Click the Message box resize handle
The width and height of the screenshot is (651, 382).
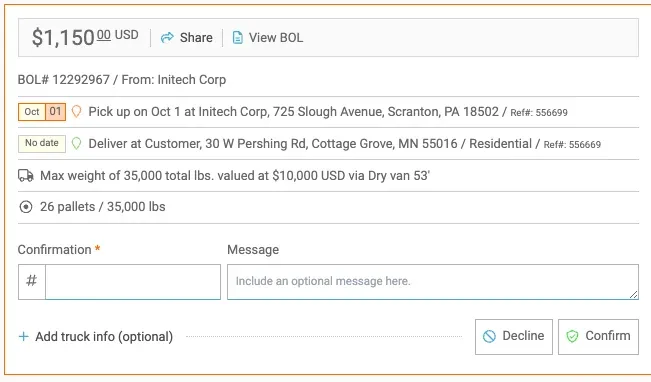pos(633,294)
